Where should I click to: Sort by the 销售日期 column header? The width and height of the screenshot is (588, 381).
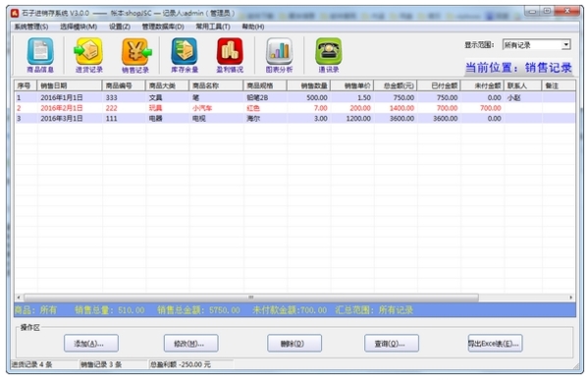click(x=70, y=85)
